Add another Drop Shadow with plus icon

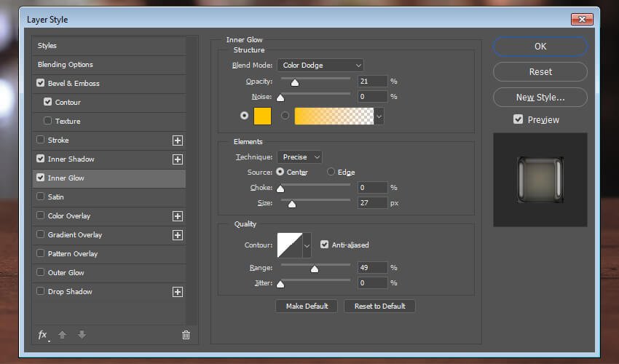pos(178,292)
